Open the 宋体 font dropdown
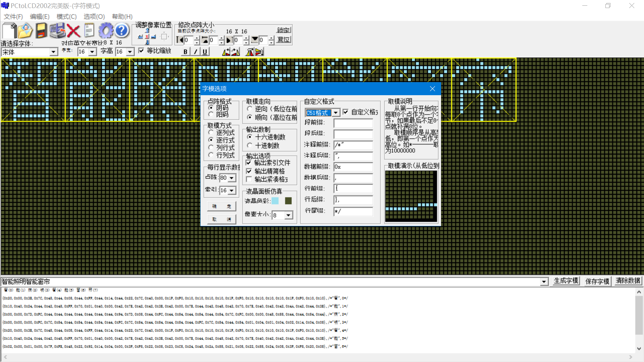The width and height of the screenshot is (644, 362). click(x=54, y=52)
